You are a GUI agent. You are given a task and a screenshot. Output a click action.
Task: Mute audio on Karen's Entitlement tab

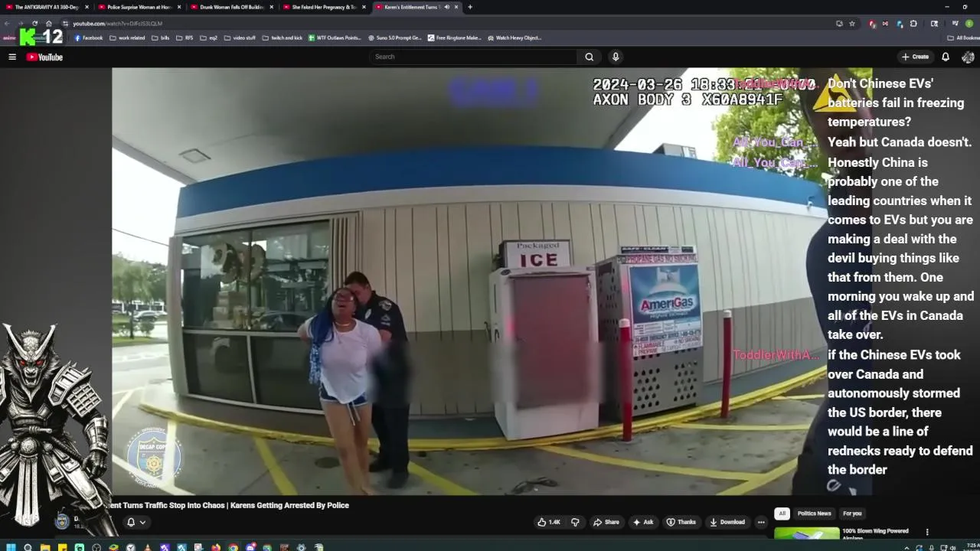click(x=446, y=7)
